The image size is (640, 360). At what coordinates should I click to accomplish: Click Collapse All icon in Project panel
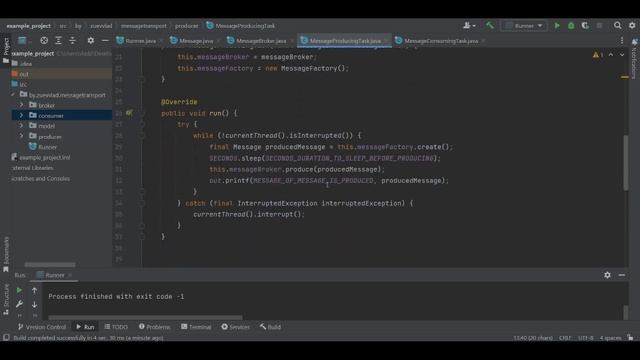click(72, 40)
